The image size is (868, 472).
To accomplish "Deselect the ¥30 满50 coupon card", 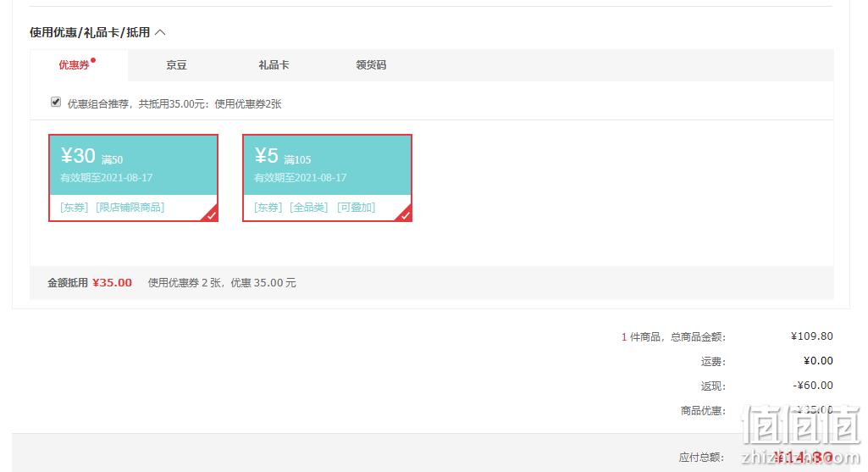I will (134, 178).
